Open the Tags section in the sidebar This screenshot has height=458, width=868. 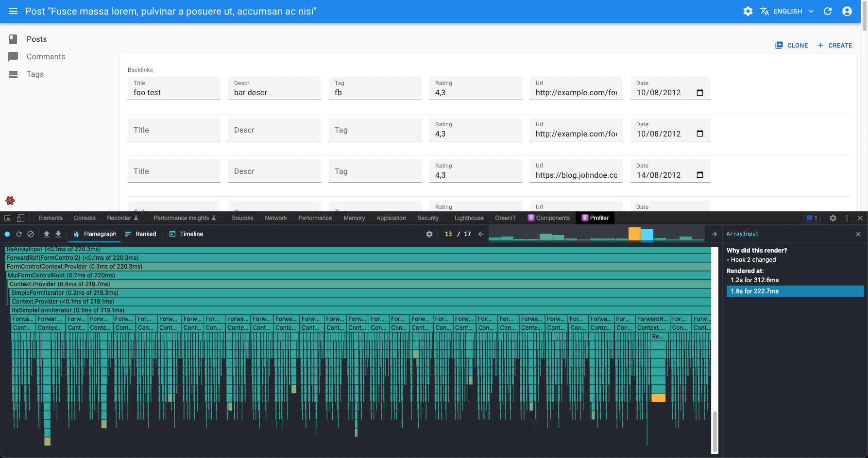click(x=34, y=74)
